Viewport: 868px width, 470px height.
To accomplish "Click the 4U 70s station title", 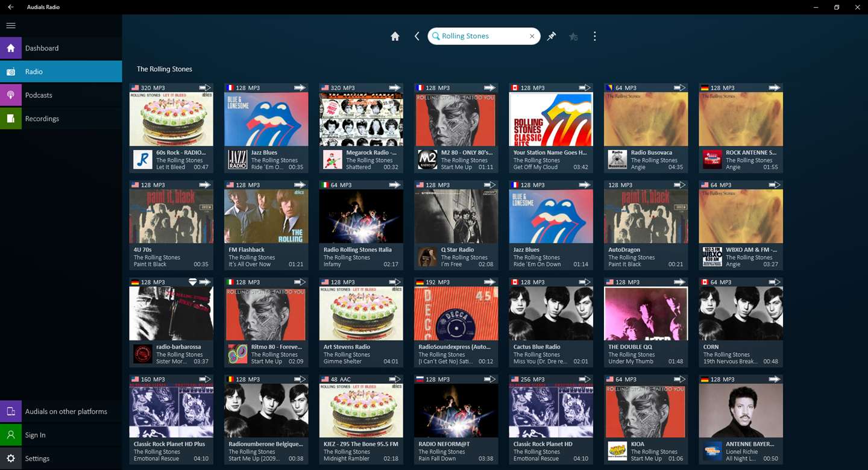I will (143, 249).
